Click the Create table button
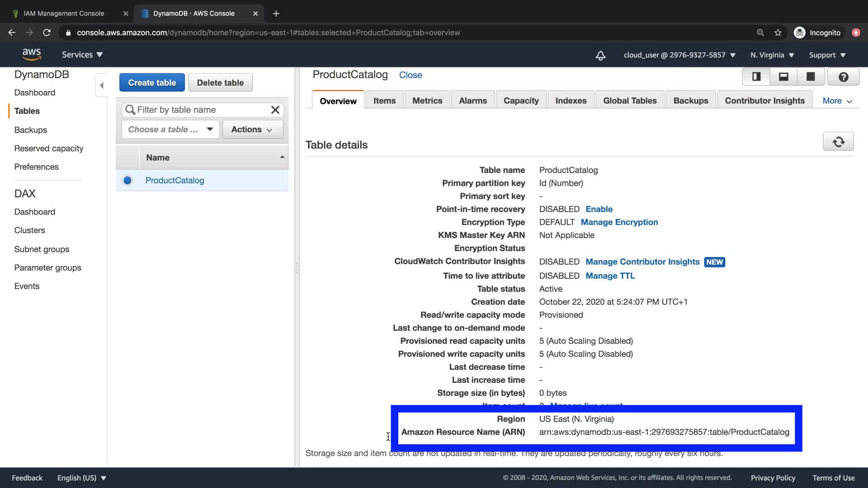Image resolution: width=868 pixels, height=488 pixels. pyautogui.click(x=152, y=83)
